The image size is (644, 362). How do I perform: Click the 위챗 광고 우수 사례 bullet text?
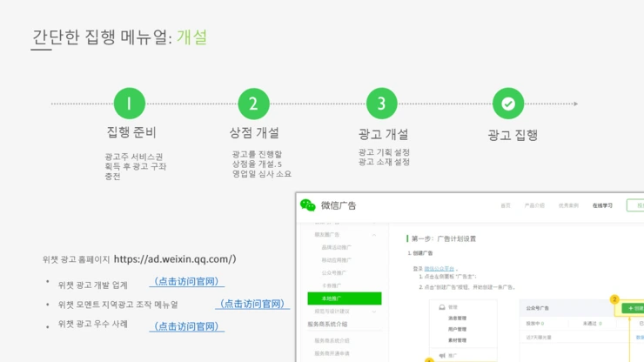93,324
